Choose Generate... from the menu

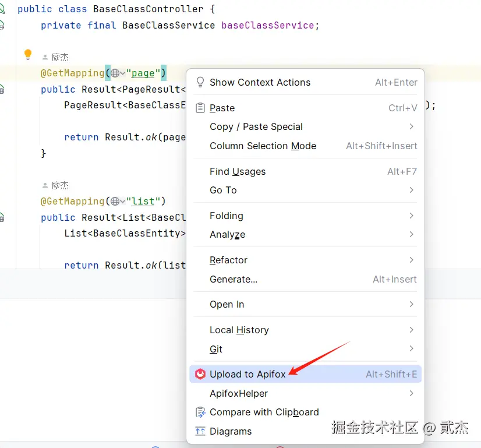305,279
